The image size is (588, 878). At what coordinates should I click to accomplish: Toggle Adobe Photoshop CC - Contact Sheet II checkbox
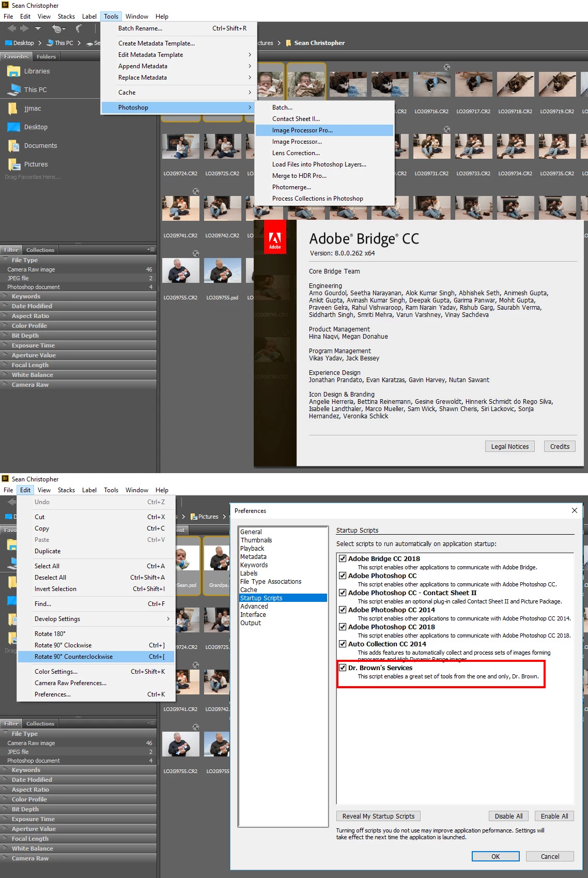point(342,593)
